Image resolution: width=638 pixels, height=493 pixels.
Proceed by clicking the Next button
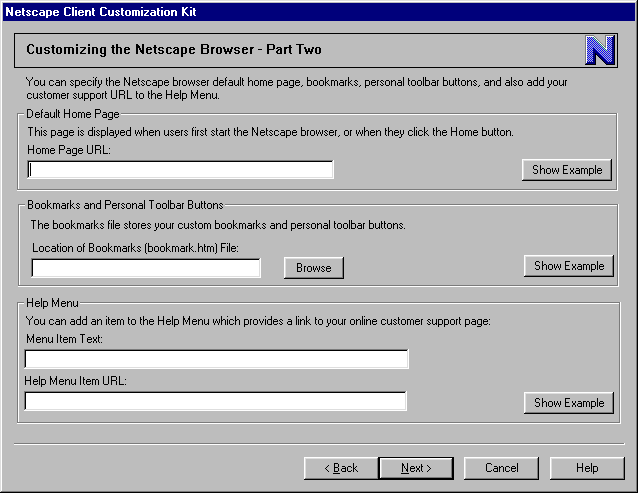click(x=416, y=468)
